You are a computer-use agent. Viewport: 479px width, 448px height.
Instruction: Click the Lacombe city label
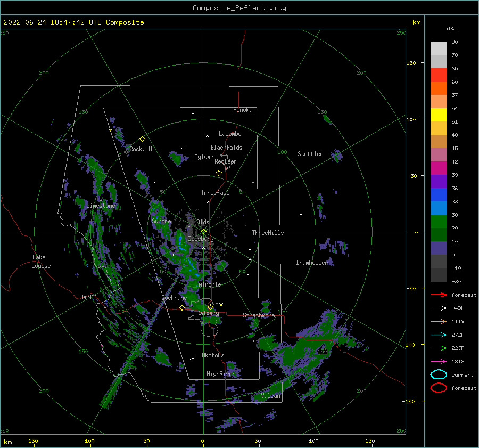coord(230,134)
